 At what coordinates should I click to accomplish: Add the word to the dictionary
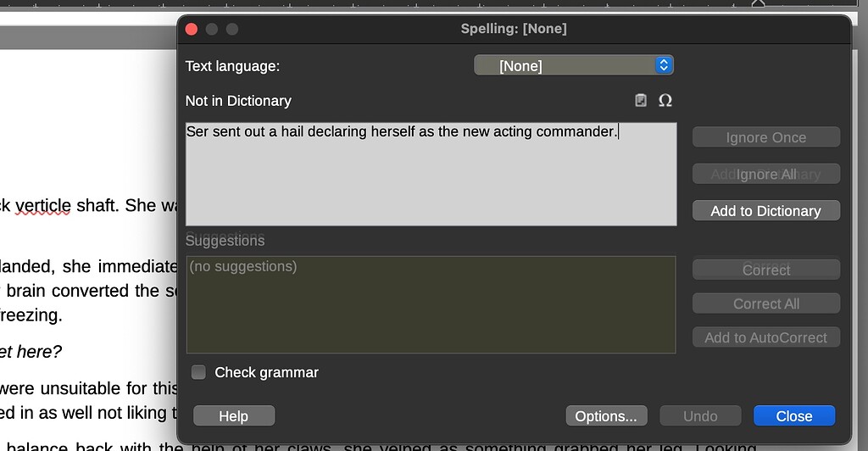pos(766,211)
